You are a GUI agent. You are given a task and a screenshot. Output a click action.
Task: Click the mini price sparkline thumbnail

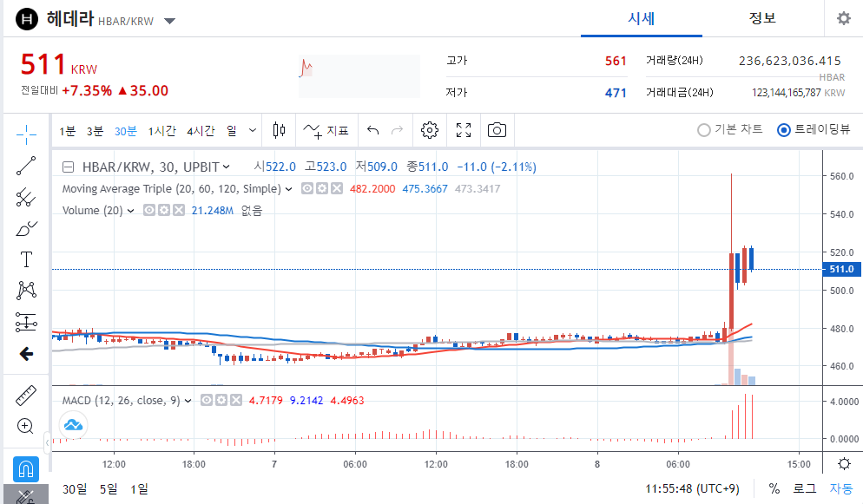point(359,75)
